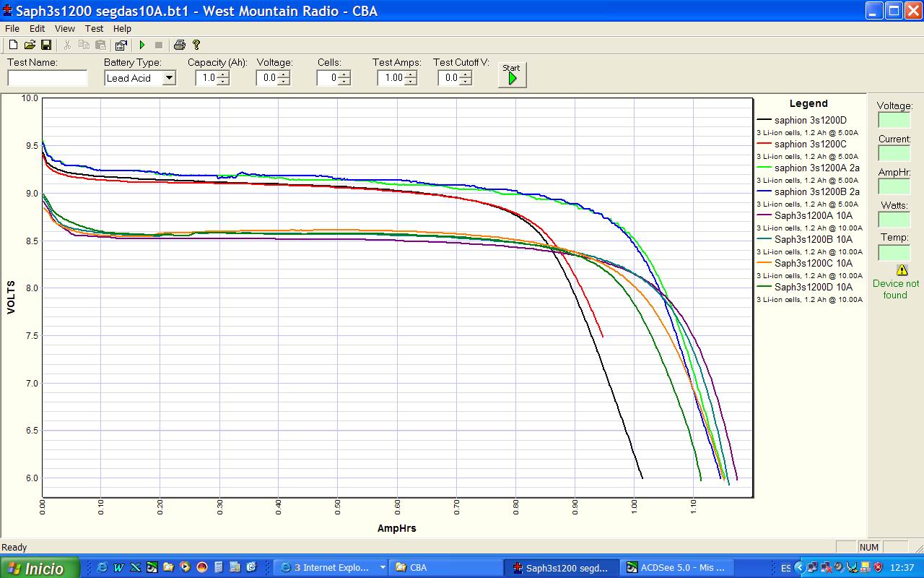924x578 pixels.
Task: Open the Inicio start menu
Action: tap(36, 568)
